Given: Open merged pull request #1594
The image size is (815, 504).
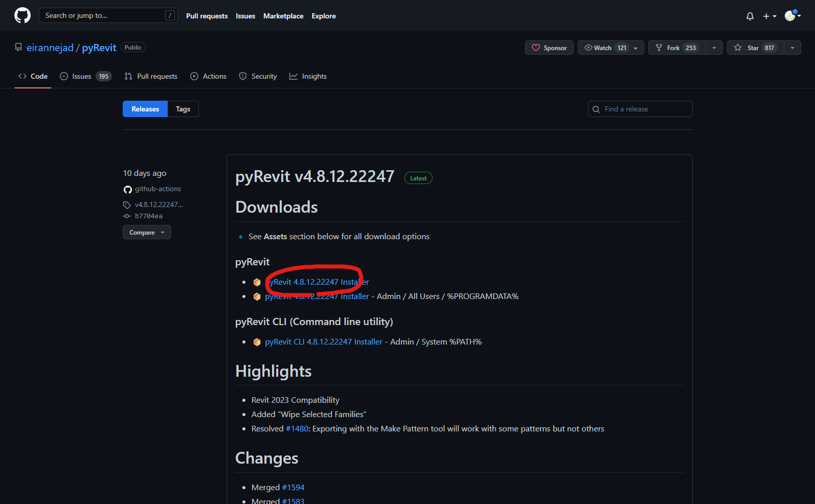Looking at the screenshot, I should tap(293, 488).
